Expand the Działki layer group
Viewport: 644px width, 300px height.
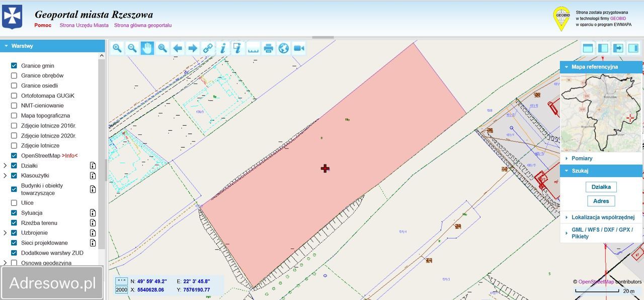click(5, 166)
